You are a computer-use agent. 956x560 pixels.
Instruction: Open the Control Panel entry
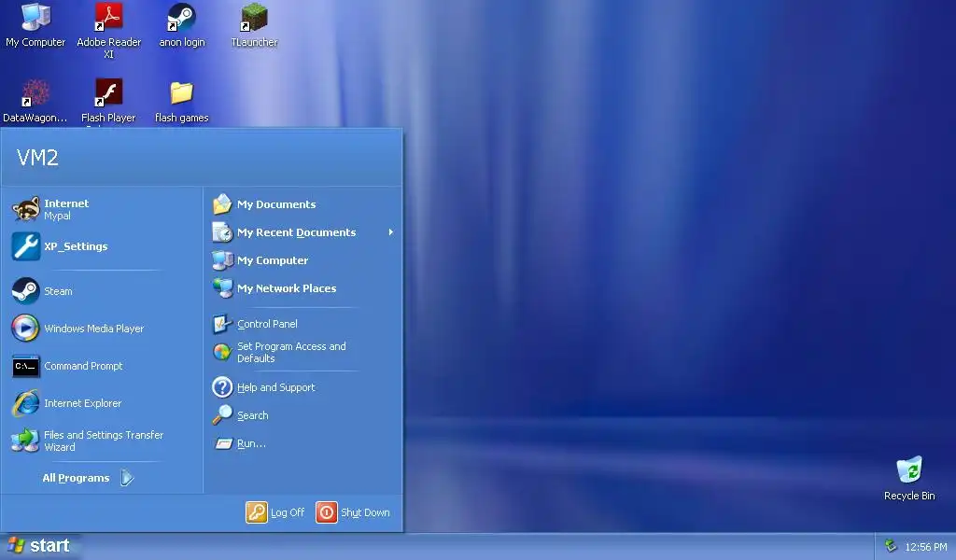[303, 324]
